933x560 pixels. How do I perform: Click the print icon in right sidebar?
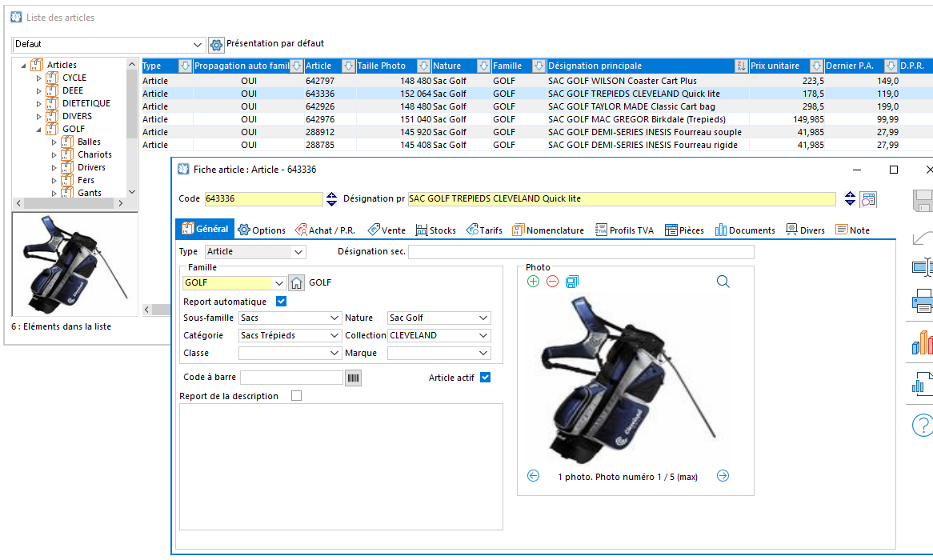coord(923,301)
